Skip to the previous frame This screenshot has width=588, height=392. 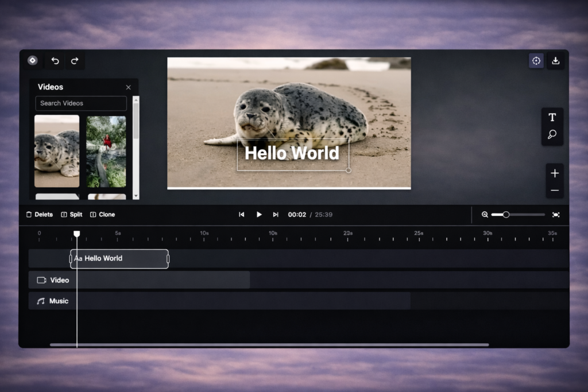[x=242, y=215]
